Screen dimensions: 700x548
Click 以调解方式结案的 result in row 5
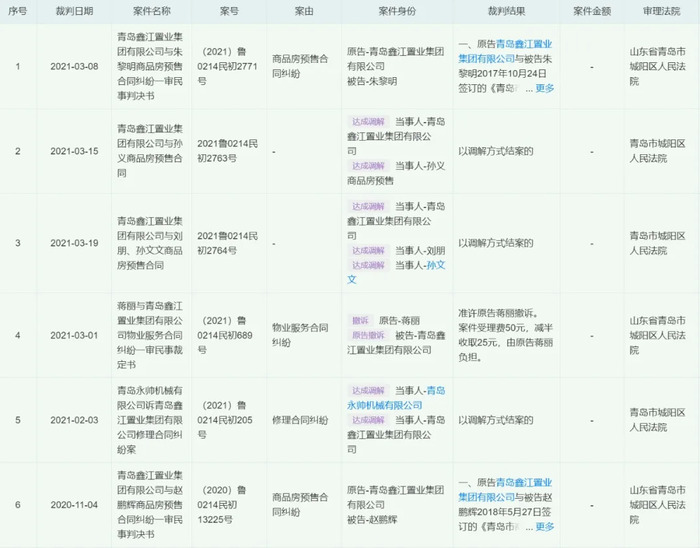point(496,420)
